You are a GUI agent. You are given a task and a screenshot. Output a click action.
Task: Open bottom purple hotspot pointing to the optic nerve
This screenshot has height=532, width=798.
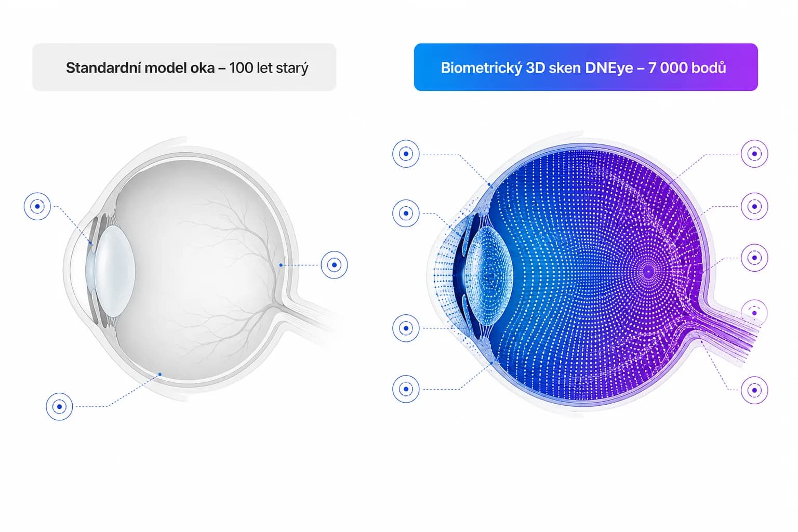754,390
